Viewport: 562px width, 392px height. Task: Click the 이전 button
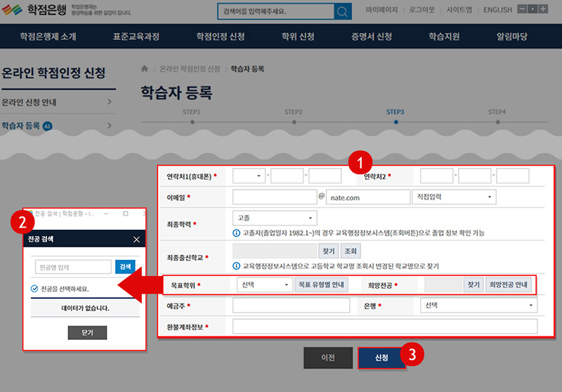(x=328, y=358)
